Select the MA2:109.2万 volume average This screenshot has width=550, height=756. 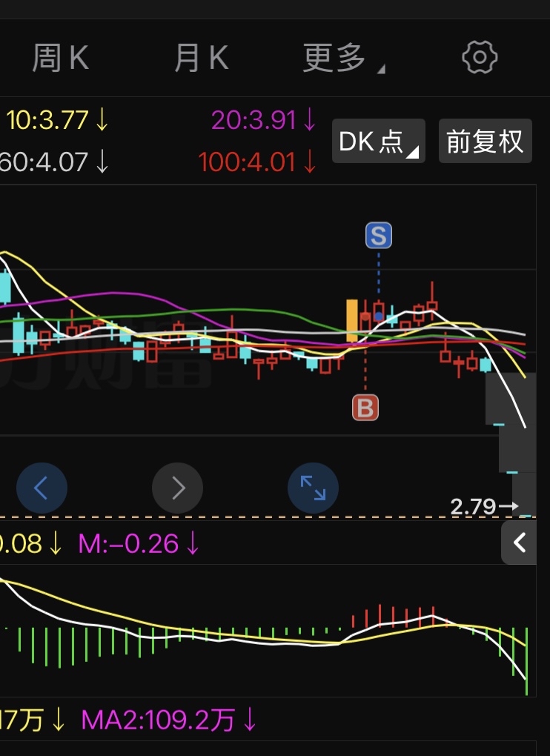coord(169,720)
